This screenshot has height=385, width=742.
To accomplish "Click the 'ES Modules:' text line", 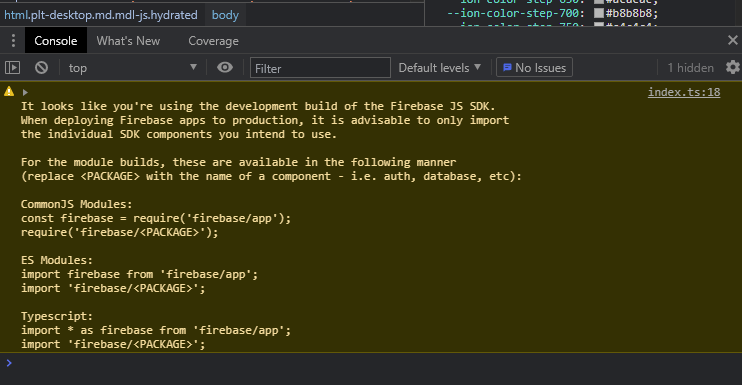I will 57,260.
